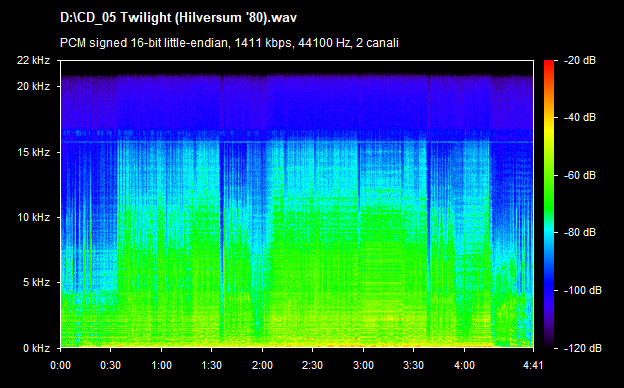Click the horizontal 16 kHz line in the spectrogram
The width and height of the screenshot is (624, 388).
(x=297, y=142)
